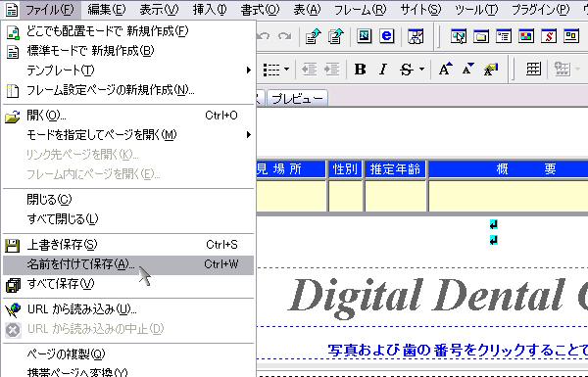This screenshot has height=377, width=588.
Task: Choose 携帯ページへ変換(Y) menu entry
Action: [x=128, y=372]
